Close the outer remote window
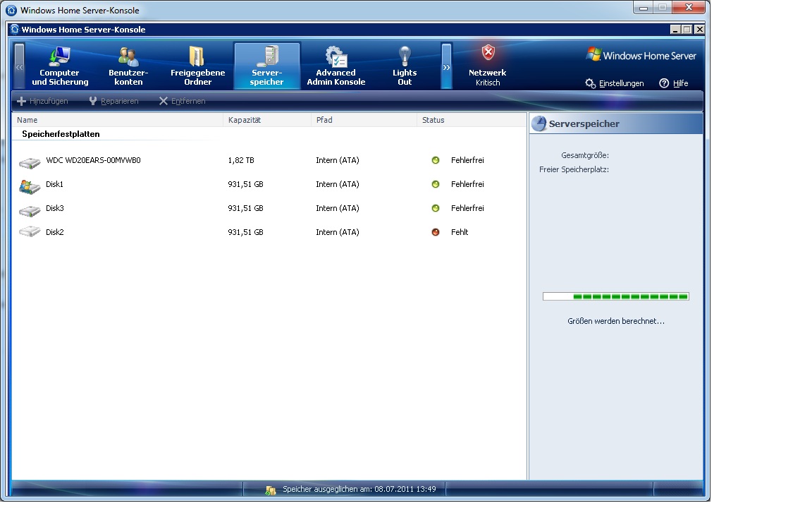 point(689,7)
